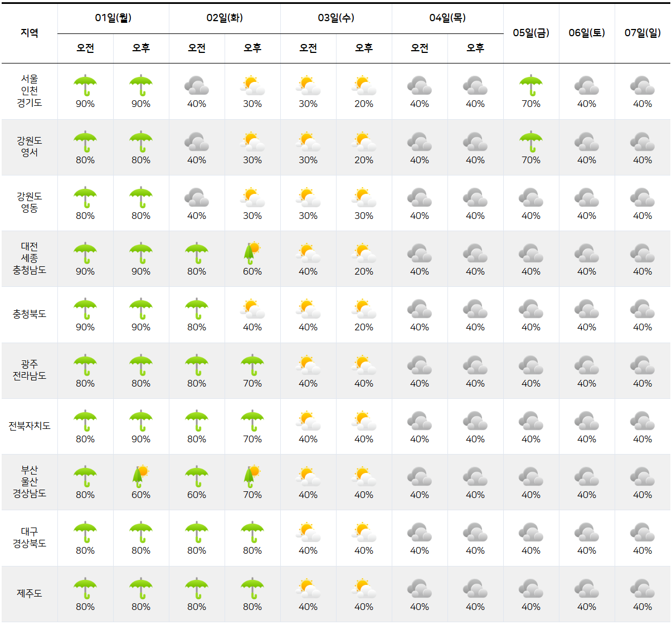Click the 대전 세종 충청남도 region label
672x625 pixels.
[30, 258]
